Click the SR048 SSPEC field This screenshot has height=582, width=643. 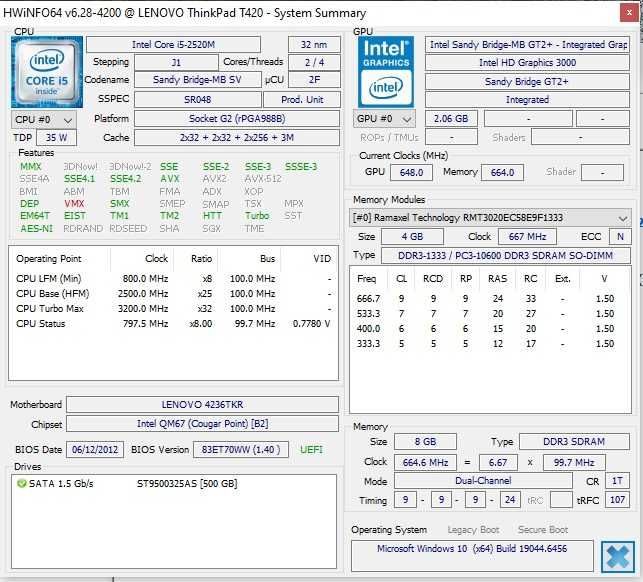[x=198, y=99]
